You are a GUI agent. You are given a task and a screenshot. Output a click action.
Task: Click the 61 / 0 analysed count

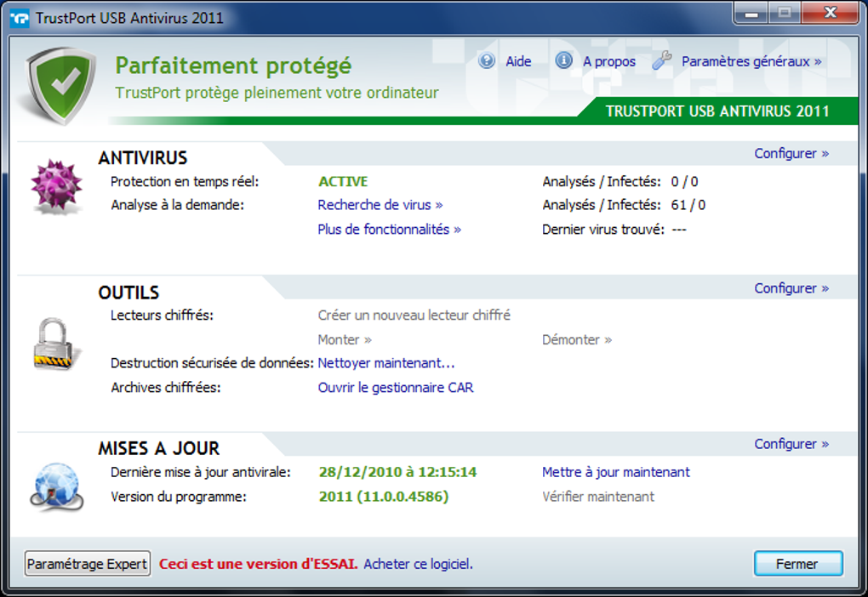tap(688, 205)
